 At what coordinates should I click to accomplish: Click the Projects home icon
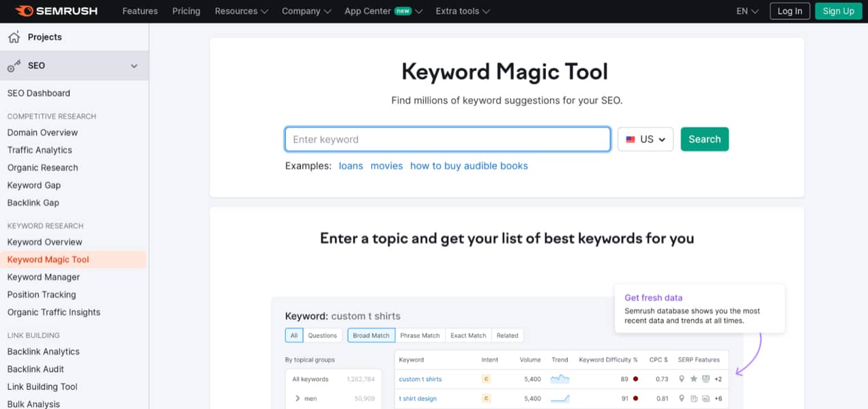(14, 37)
